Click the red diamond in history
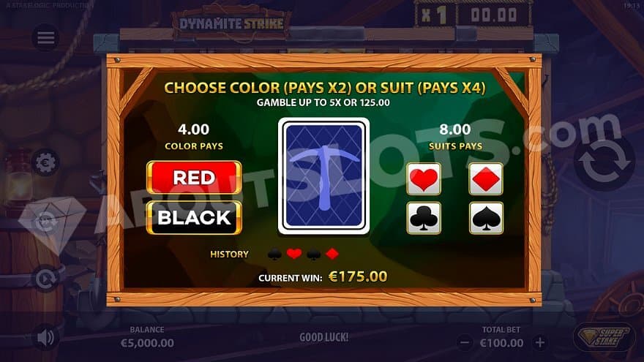The image size is (644, 362). tap(332, 254)
